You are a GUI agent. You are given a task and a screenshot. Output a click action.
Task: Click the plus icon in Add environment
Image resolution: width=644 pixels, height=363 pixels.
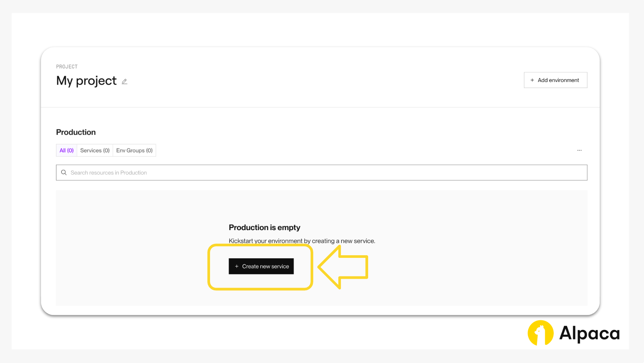click(x=532, y=80)
